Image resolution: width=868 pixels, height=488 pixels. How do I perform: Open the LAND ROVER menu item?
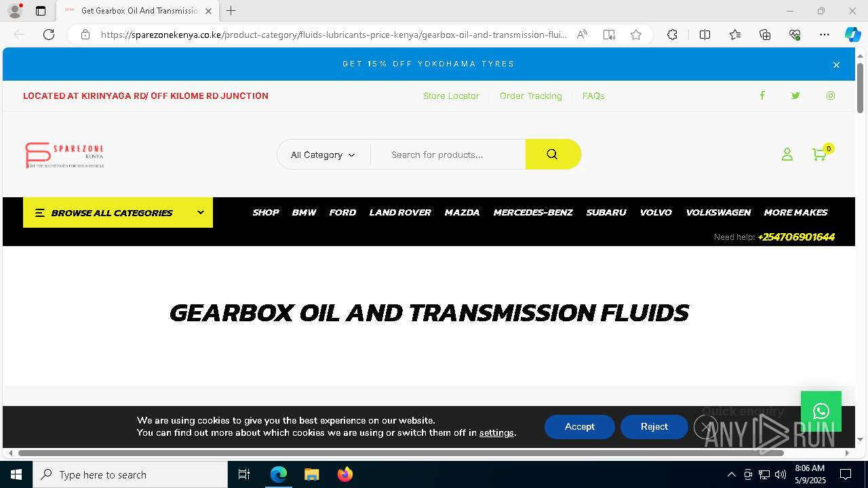tap(400, 213)
